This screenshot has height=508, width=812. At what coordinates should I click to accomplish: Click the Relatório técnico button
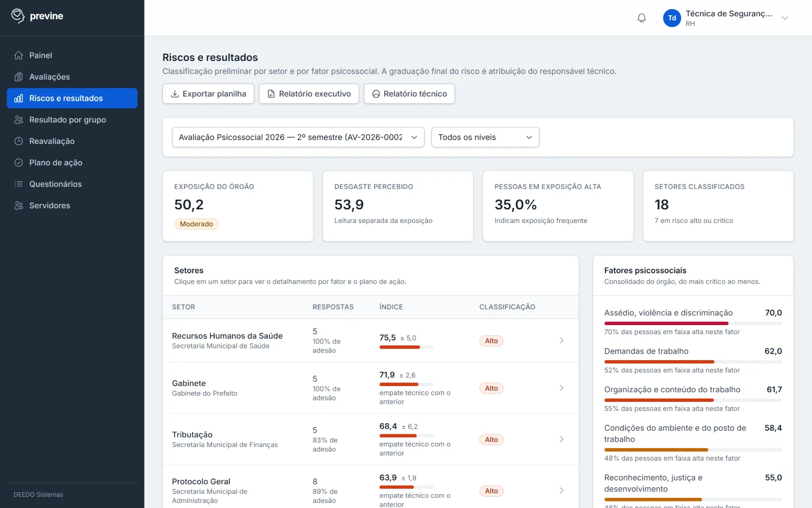[409, 94]
